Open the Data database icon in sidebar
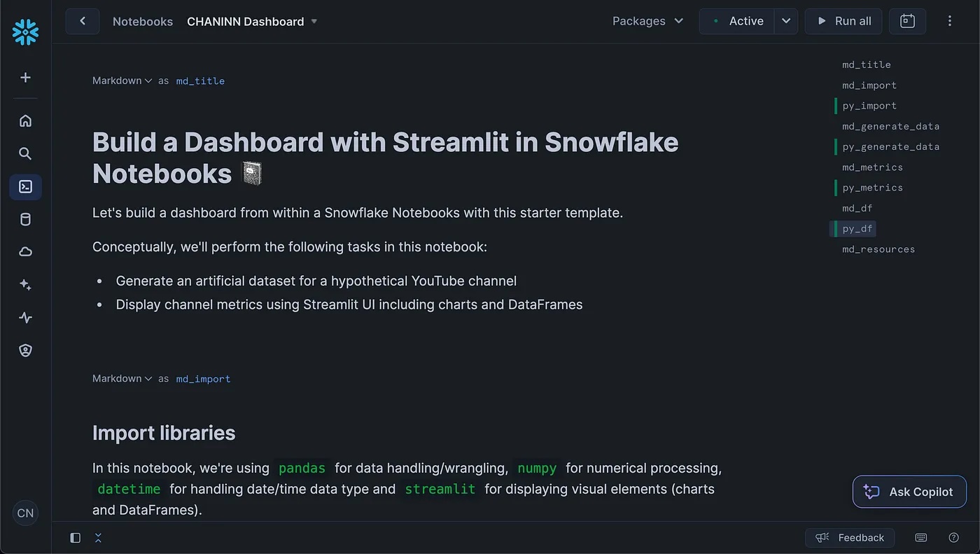This screenshot has height=554, width=980. point(25,219)
